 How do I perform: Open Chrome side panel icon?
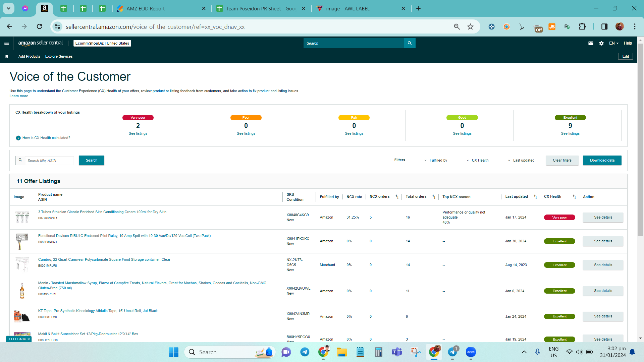pyautogui.click(x=604, y=26)
